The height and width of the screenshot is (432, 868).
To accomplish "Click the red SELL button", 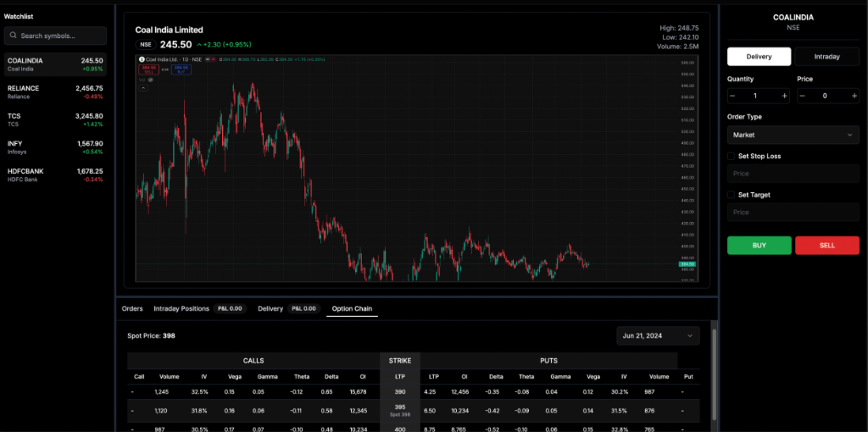I will (x=827, y=246).
